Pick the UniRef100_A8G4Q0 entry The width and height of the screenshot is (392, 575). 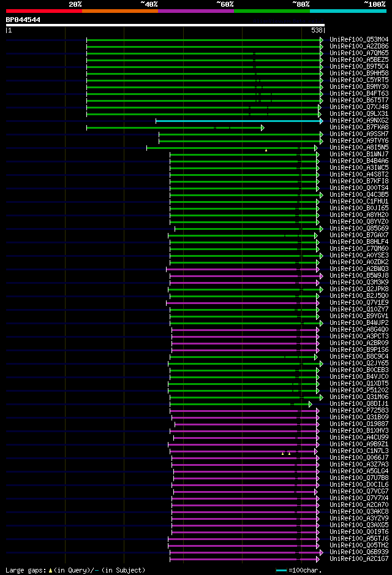pos(359,329)
